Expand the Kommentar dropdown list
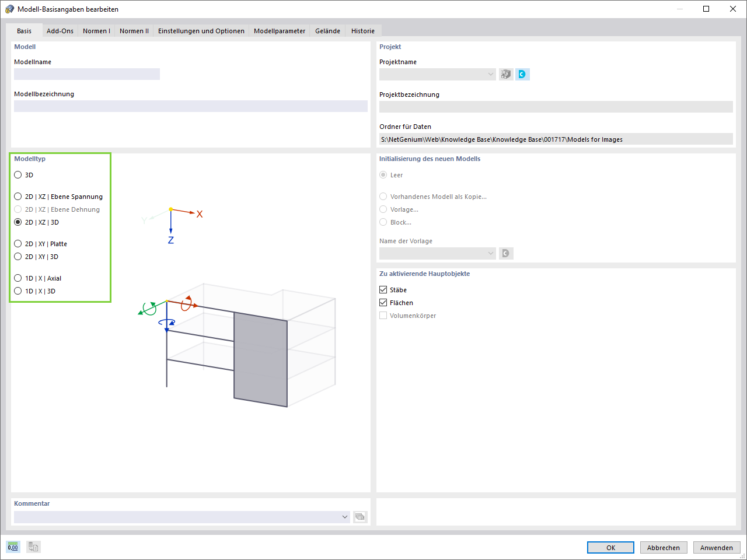747x560 pixels. pos(344,517)
